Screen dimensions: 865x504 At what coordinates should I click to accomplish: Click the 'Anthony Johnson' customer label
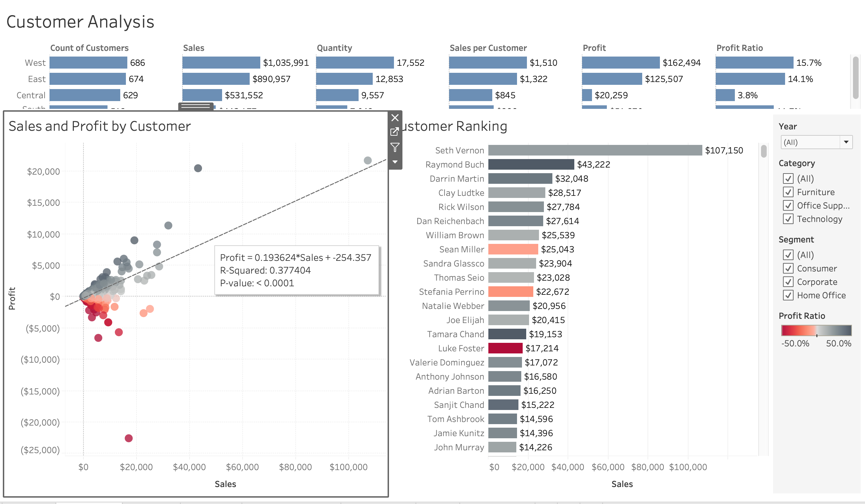450,376
